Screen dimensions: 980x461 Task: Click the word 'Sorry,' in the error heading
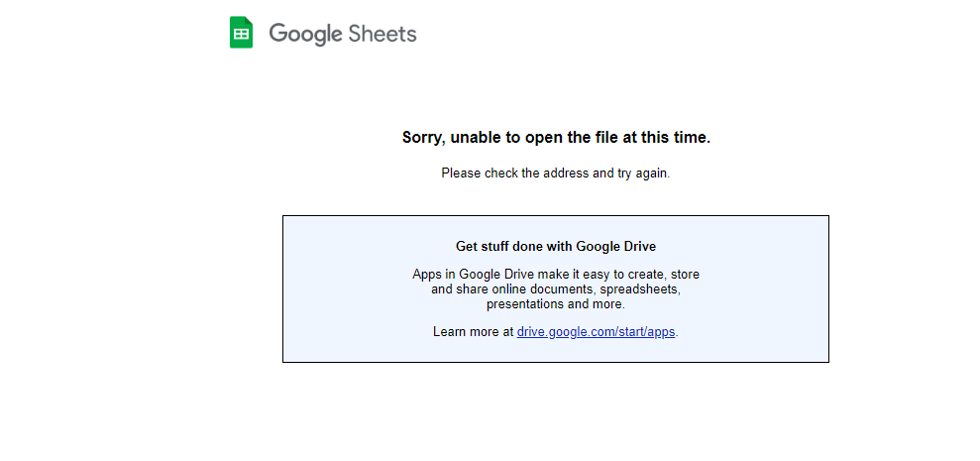424,138
